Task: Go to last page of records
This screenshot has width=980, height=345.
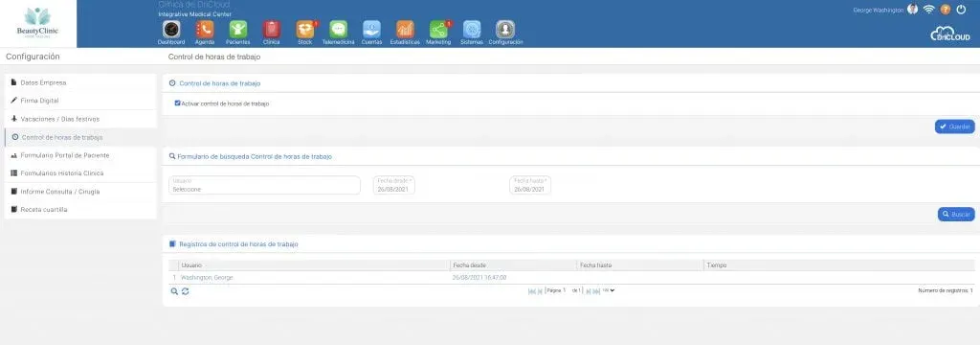Action: [596, 291]
